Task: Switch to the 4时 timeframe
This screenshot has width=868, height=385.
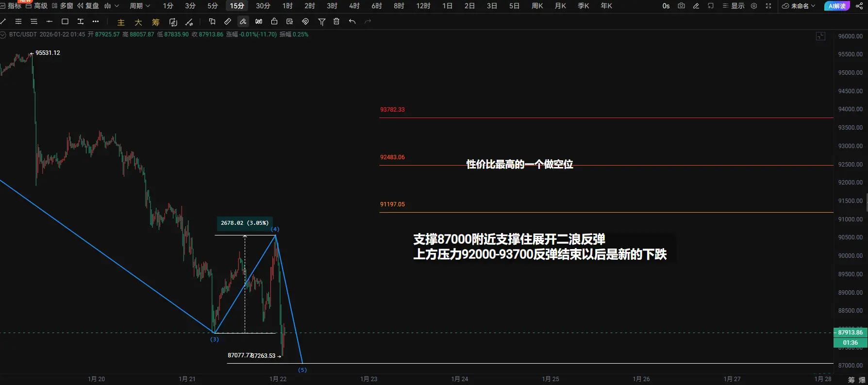Action: tap(354, 6)
